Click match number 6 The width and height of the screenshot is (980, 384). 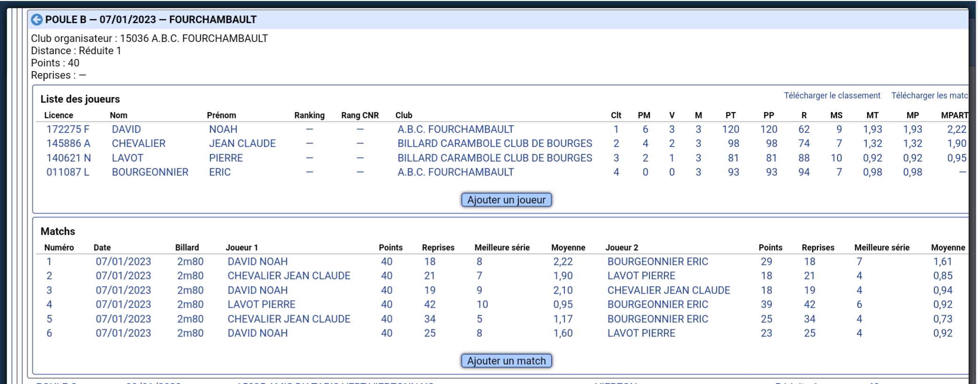click(x=49, y=333)
